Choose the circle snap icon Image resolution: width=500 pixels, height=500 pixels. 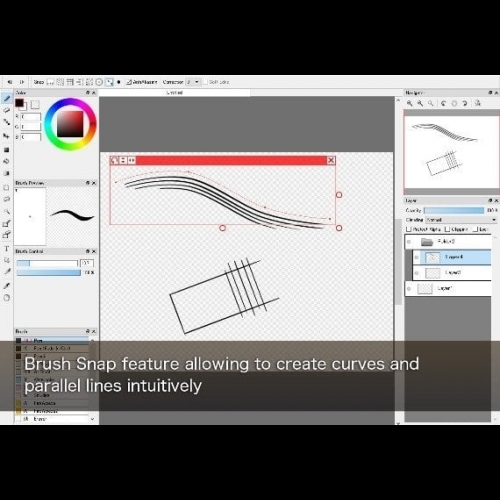coord(99,82)
